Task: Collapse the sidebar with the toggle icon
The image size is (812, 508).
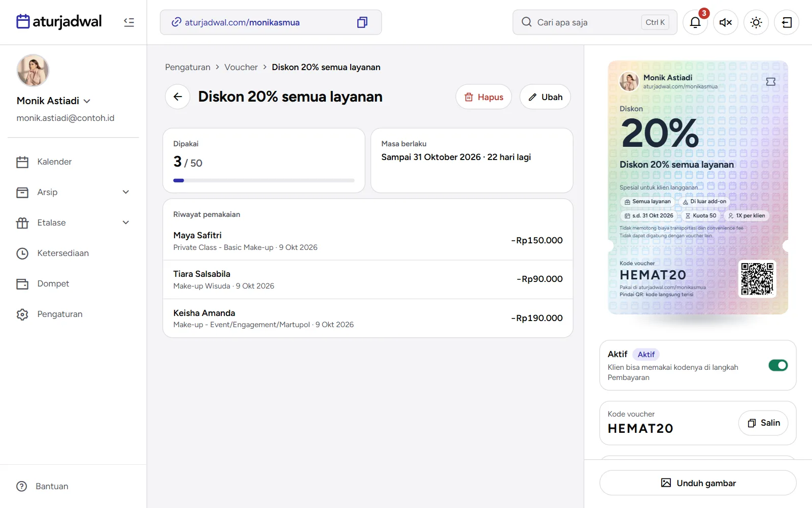Action: point(129,22)
